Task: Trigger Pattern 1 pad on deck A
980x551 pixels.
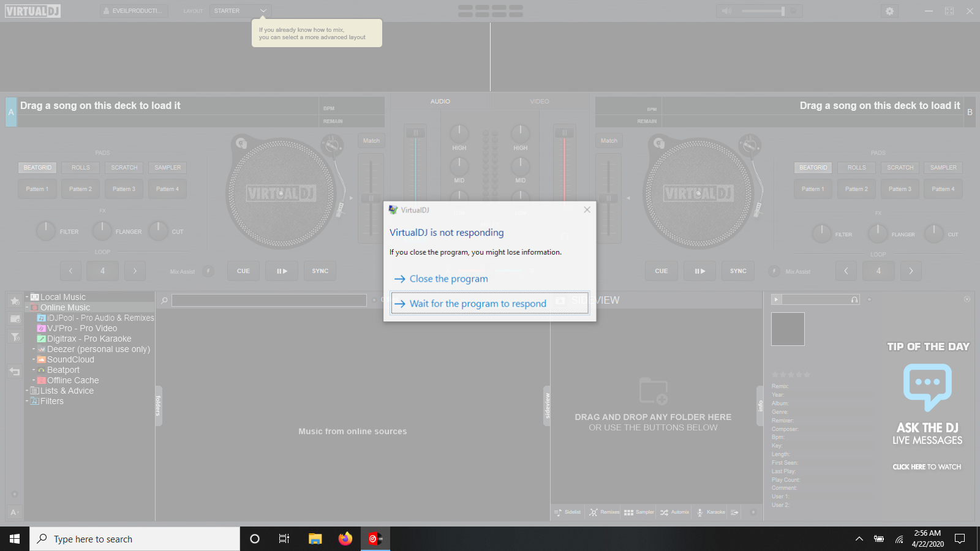Action: coord(37,189)
